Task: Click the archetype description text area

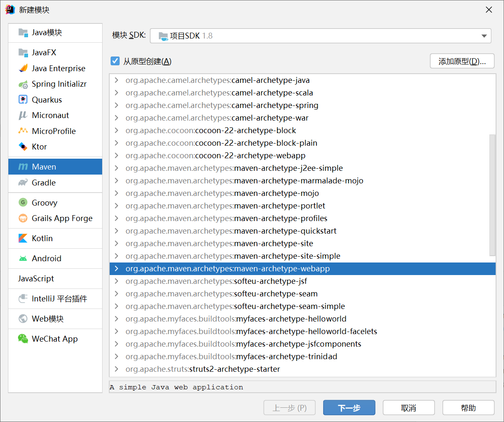Action: [303, 387]
